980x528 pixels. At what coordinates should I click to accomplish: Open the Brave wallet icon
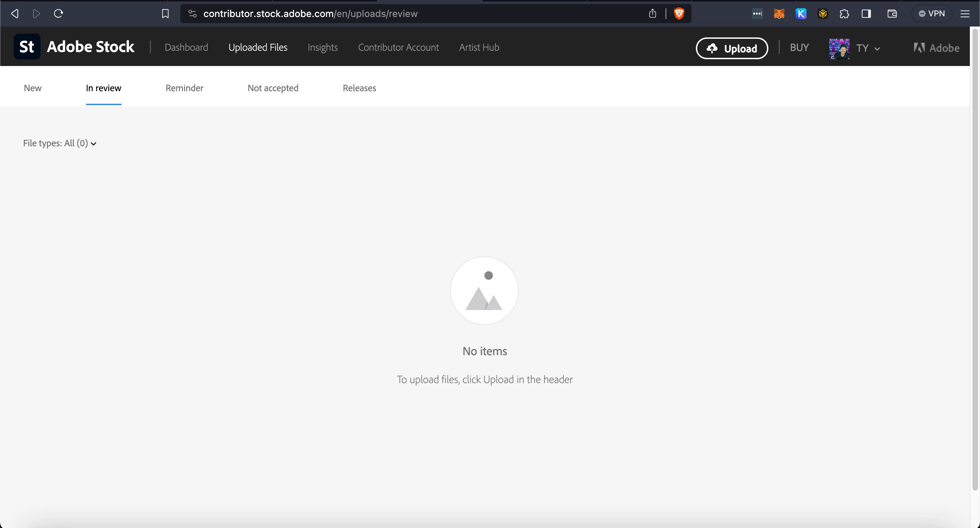tap(892, 14)
